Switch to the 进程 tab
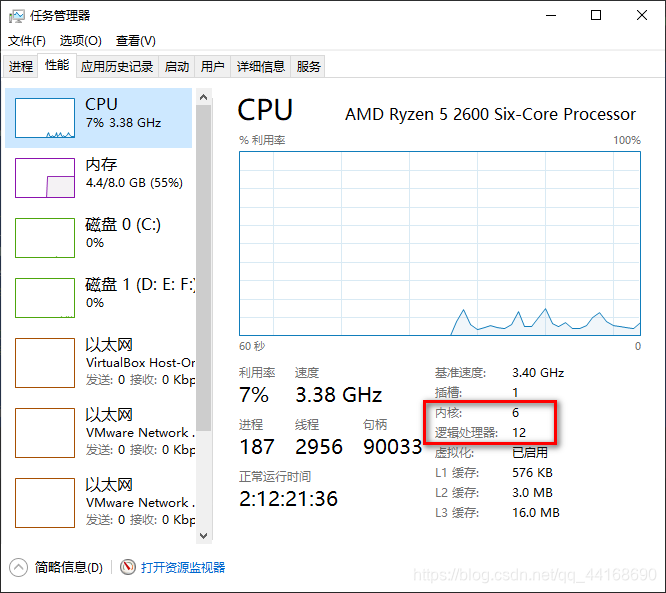 pyautogui.click(x=21, y=66)
